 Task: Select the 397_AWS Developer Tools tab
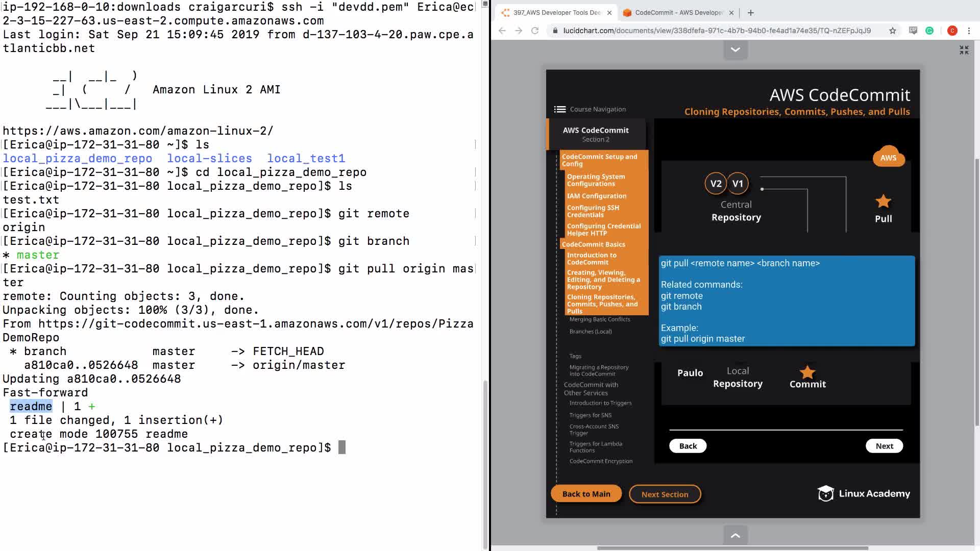[556, 13]
